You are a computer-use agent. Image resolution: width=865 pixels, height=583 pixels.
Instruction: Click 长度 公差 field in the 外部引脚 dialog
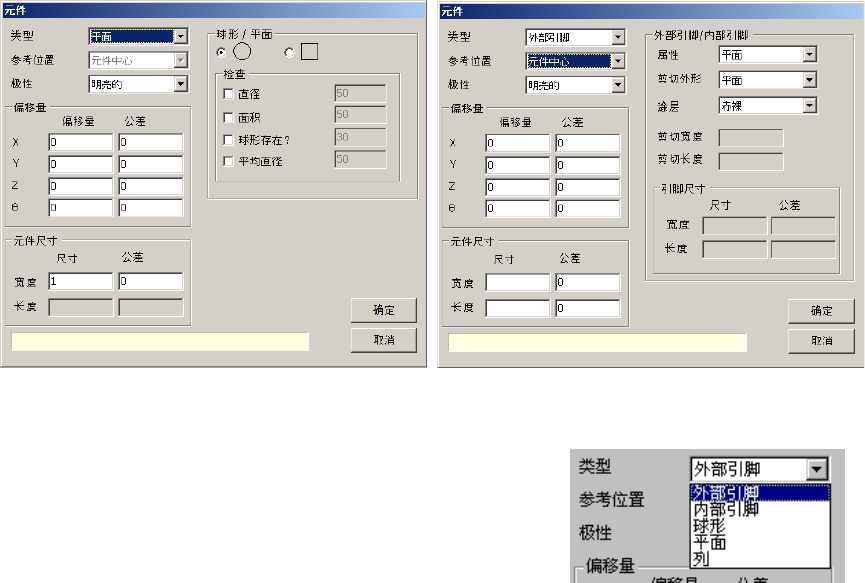point(588,308)
